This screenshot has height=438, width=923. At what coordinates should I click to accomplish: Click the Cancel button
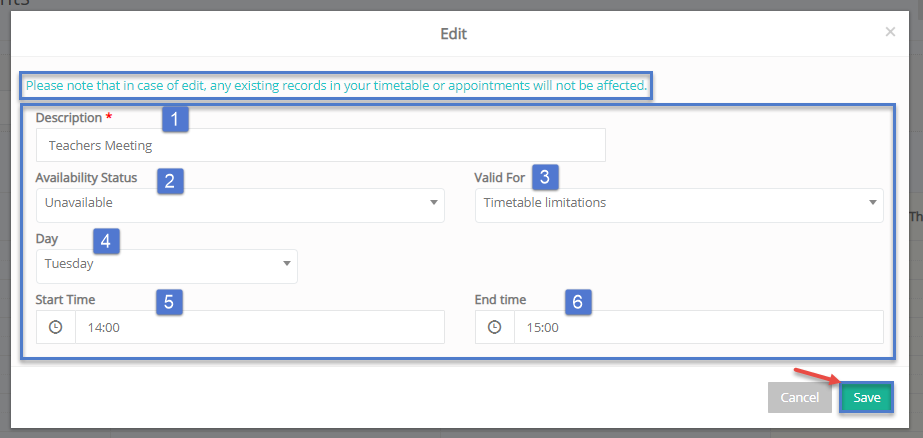[799, 397]
